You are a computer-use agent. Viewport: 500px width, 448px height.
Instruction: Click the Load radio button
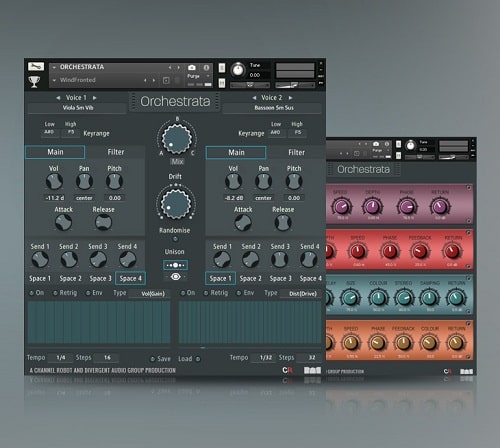[x=198, y=359]
